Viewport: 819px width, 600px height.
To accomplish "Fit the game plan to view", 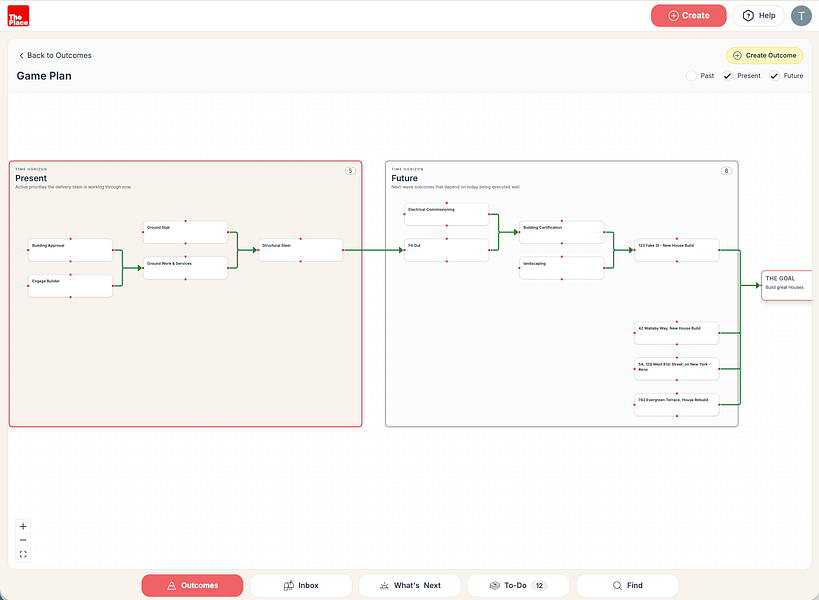I will click(23, 554).
